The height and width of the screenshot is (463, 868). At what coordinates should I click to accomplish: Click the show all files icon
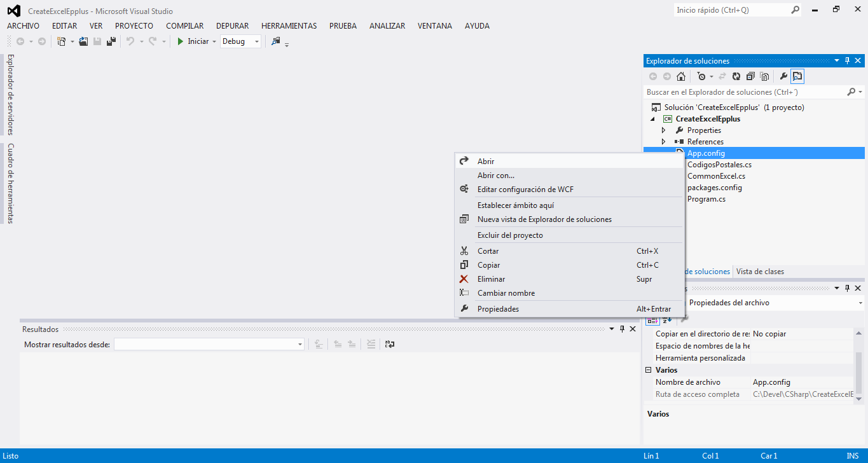[x=764, y=76]
